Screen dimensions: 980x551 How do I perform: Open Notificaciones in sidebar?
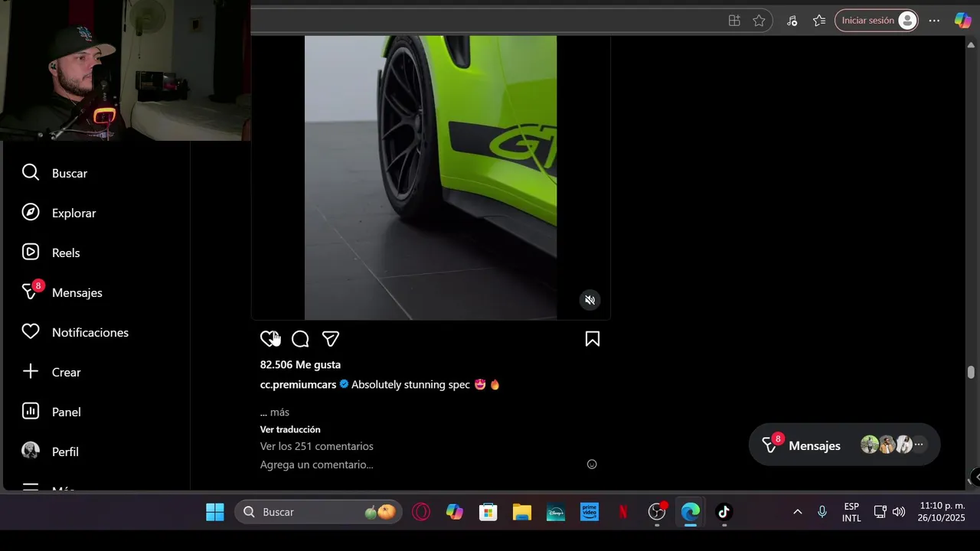75,332
